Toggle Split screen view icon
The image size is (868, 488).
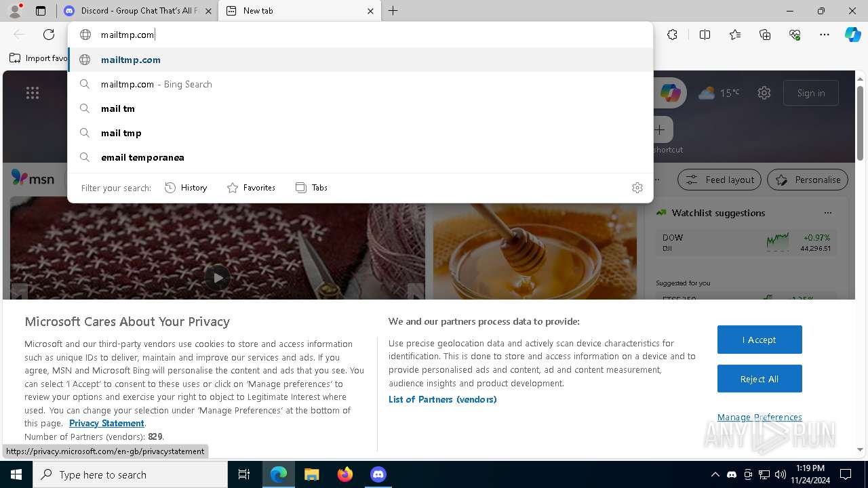pos(705,35)
